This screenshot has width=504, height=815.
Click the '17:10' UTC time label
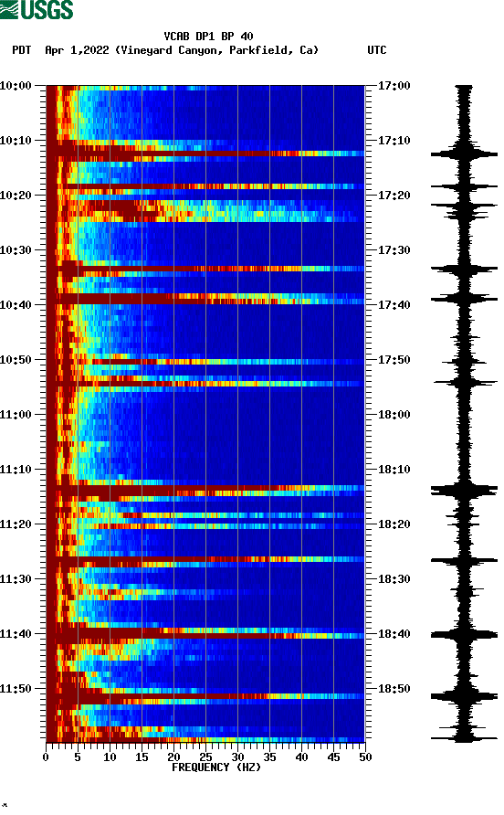coord(394,141)
